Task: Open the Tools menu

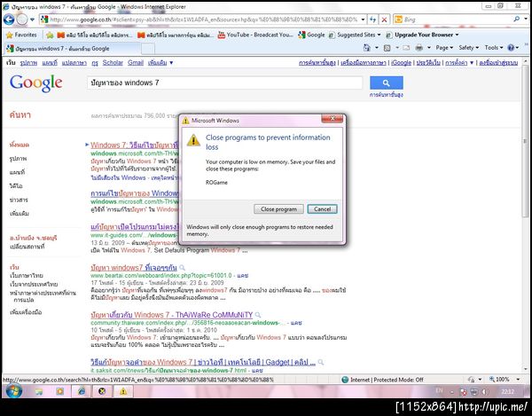Action: [494, 48]
